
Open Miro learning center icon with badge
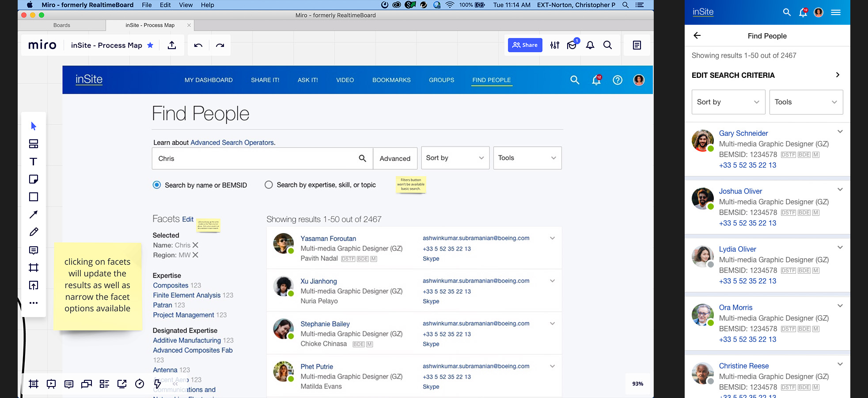572,44
